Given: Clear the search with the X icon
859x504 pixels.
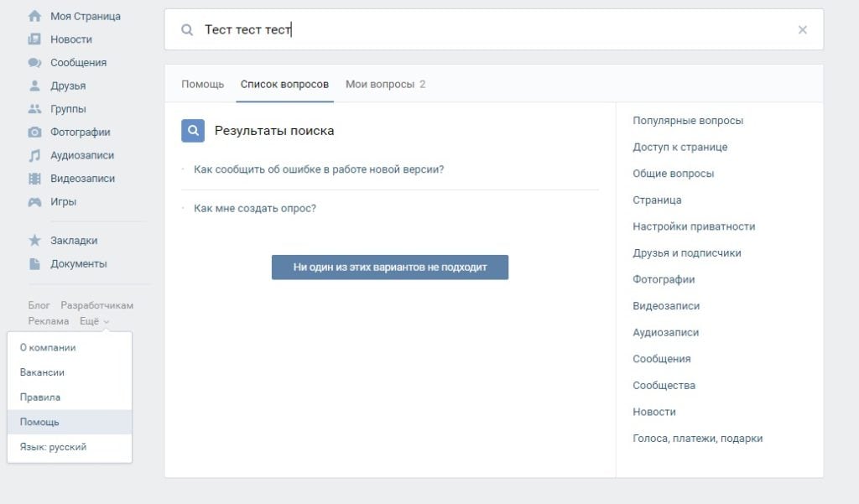Looking at the screenshot, I should [803, 29].
